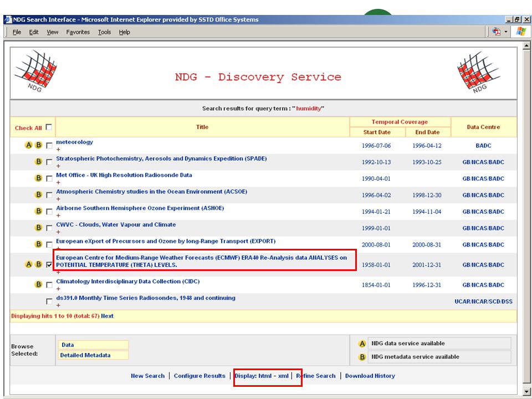This screenshot has height=399, width=532.
Task: Click the right NDG logo in the header
Action: coord(478,72)
